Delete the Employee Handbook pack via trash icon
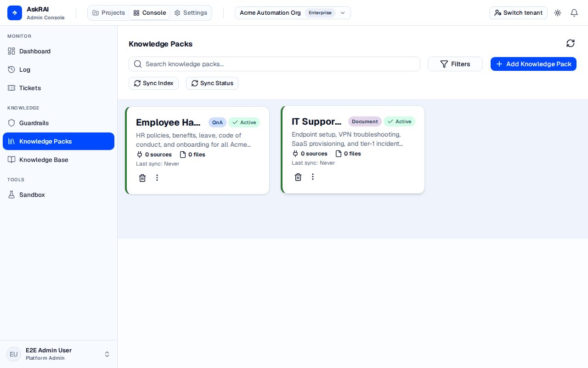 pos(142,178)
